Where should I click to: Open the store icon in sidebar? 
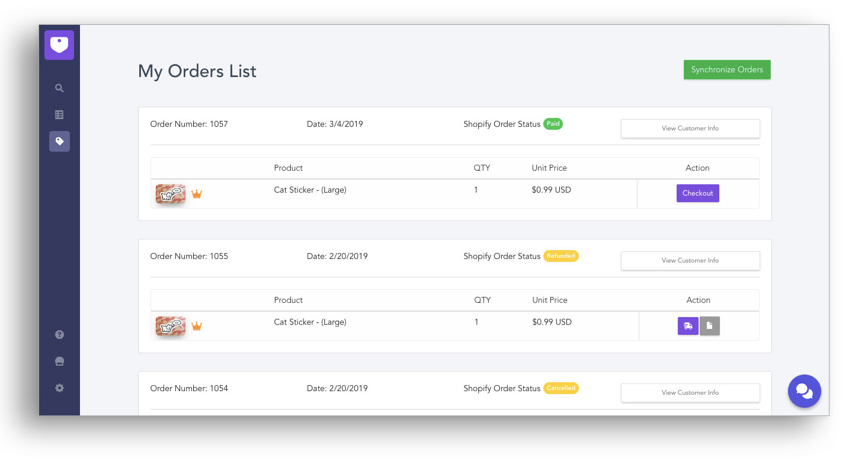click(59, 362)
